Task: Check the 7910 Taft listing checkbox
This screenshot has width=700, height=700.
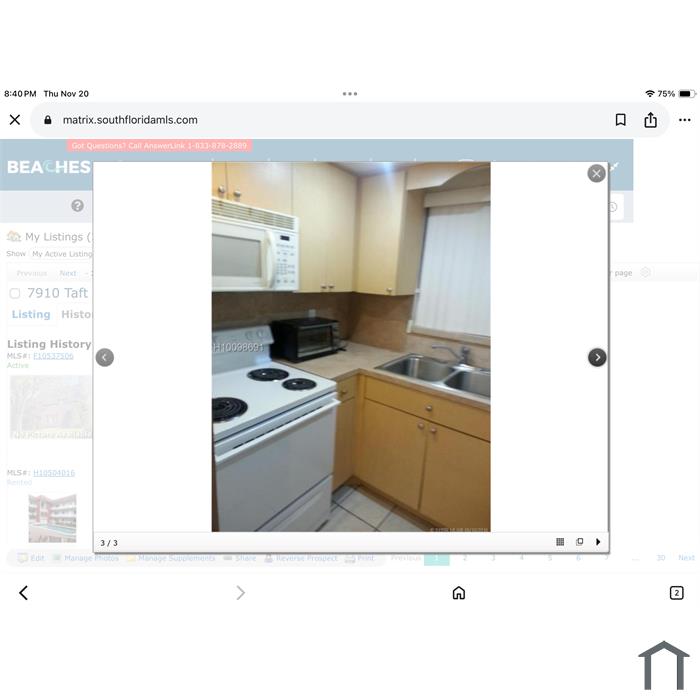Action: (15, 293)
